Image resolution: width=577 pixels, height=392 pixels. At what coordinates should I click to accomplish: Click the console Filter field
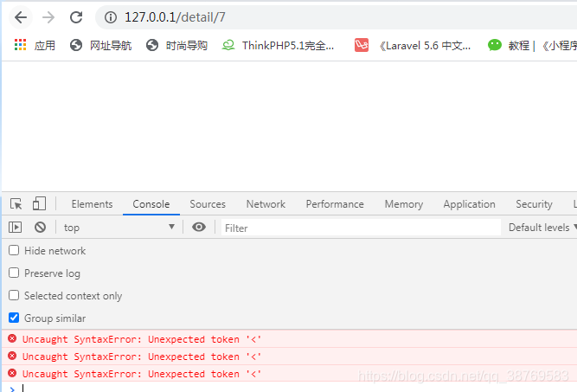click(x=361, y=228)
